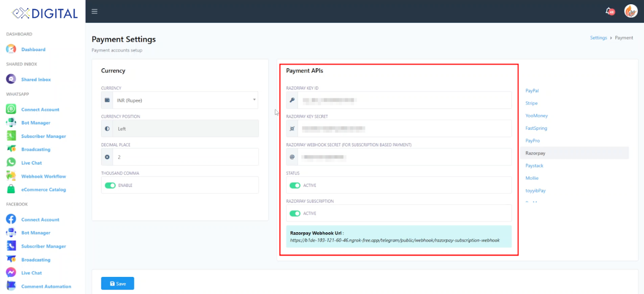Image resolution: width=644 pixels, height=294 pixels.
Task: Click the EX Digital logo
Action: [x=45, y=13]
